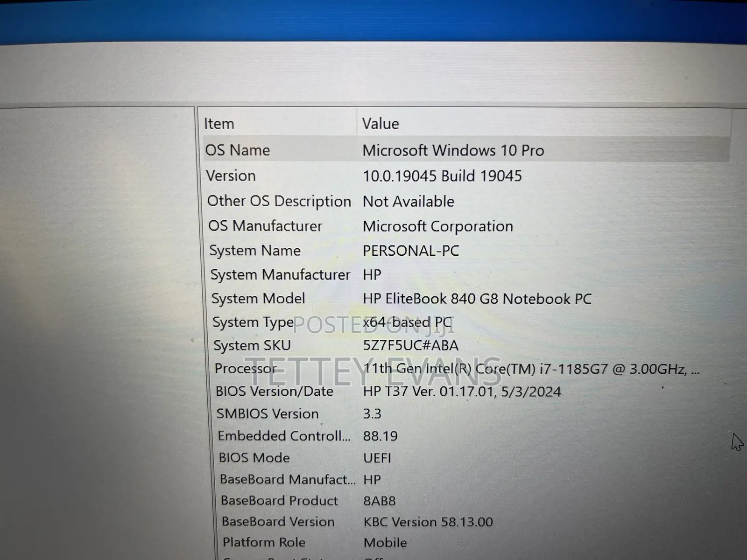Select the BIOS Mode row label

254,458
